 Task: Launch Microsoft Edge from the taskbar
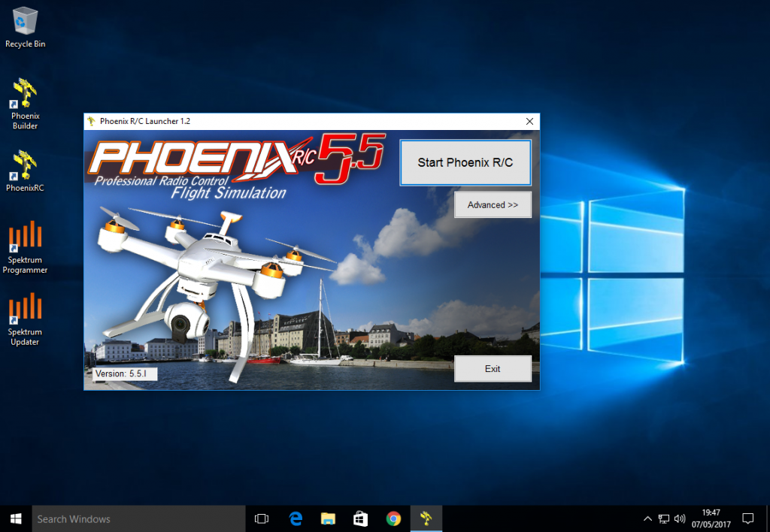[295, 518]
